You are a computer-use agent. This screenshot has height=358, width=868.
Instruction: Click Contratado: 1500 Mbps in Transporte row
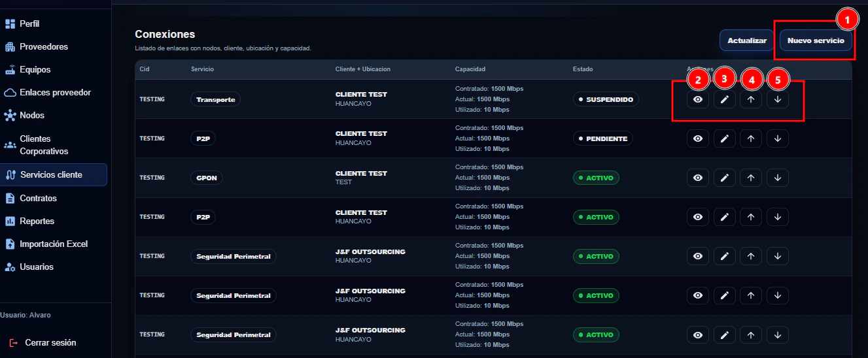point(489,89)
